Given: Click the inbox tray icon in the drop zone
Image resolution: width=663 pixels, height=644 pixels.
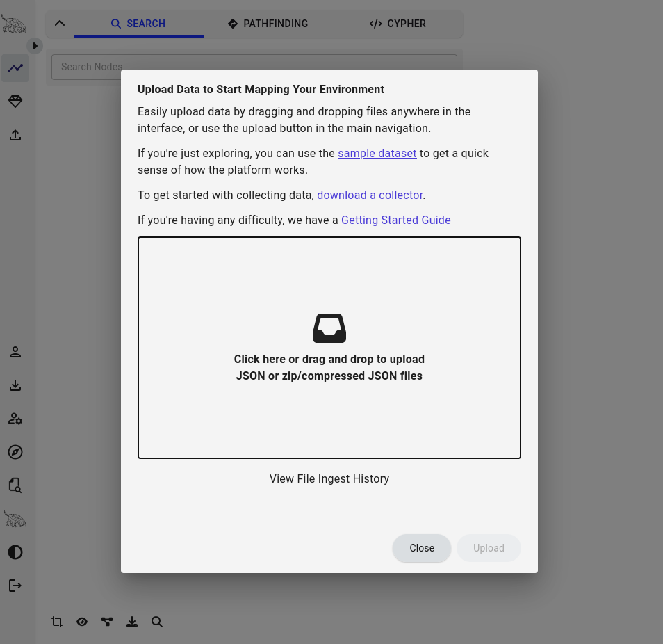Looking at the screenshot, I should (x=329, y=328).
